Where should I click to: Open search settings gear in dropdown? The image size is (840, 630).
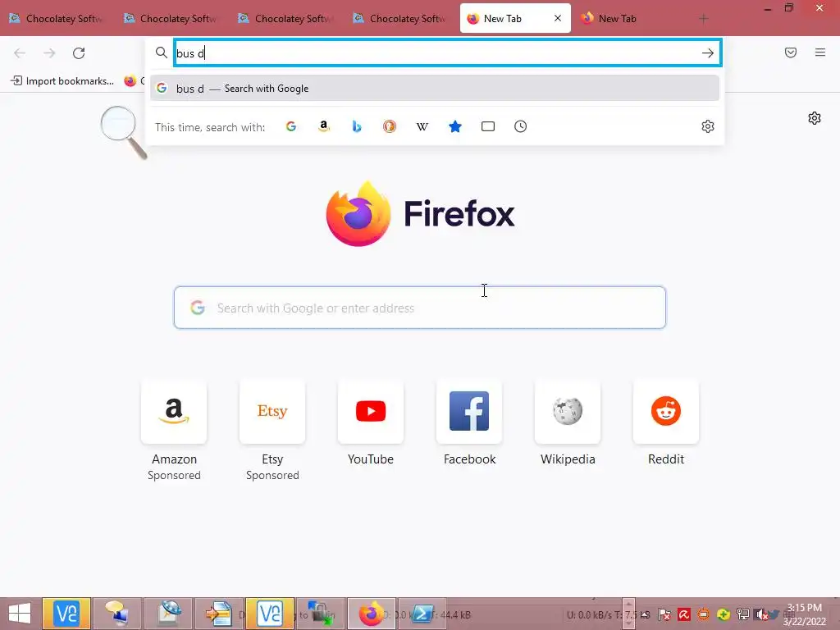708,126
